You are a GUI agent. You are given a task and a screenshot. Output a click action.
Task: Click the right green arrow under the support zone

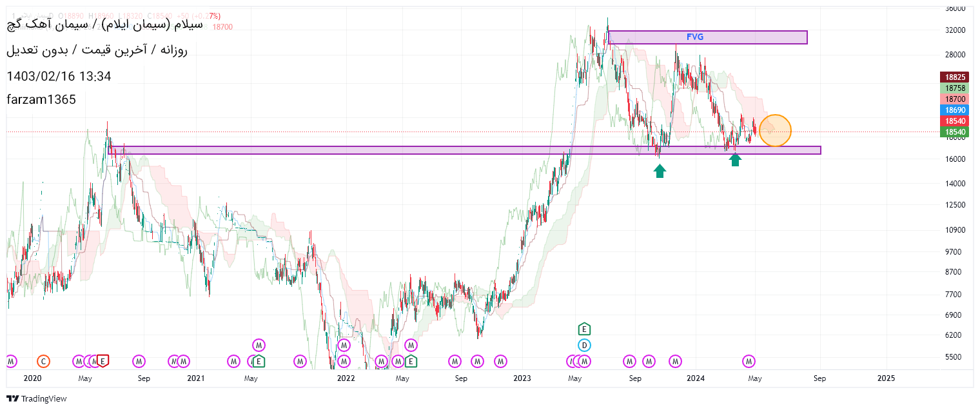[736, 159]
